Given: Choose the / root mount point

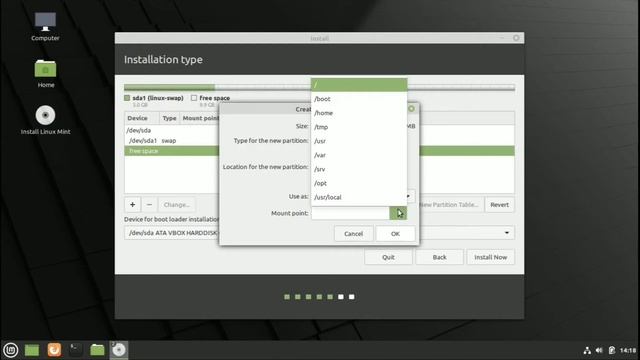Looking at the screenshot, I should [359, 85].
